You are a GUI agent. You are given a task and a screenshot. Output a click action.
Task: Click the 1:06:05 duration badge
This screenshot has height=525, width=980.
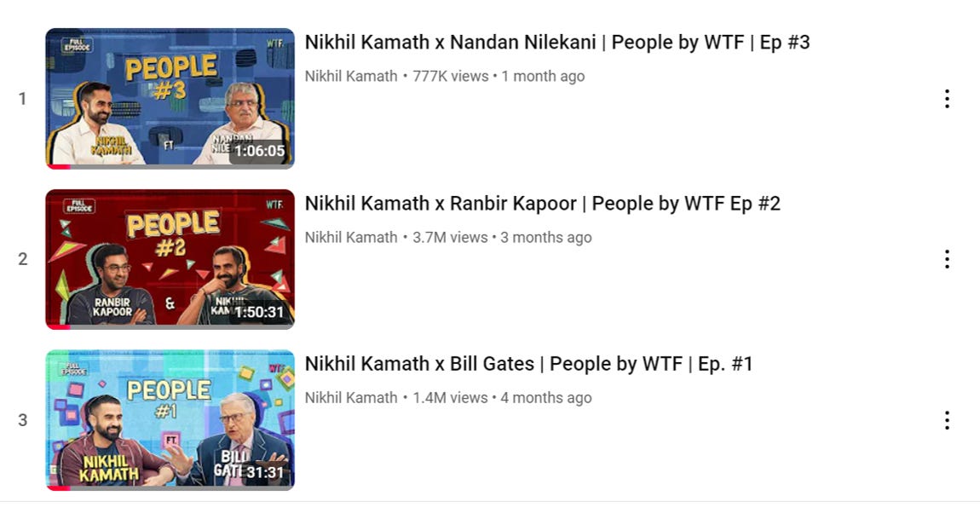[x=259, y=151]
